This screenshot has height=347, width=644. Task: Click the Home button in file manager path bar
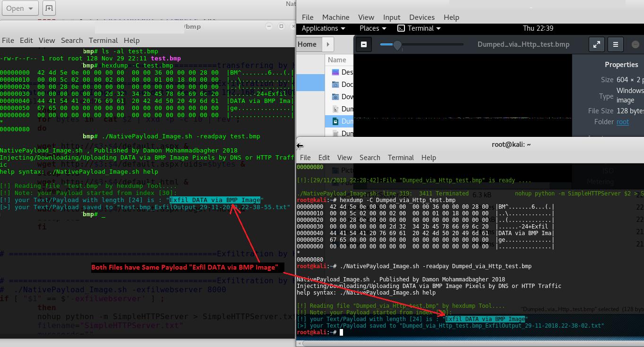tap(307, 44)
